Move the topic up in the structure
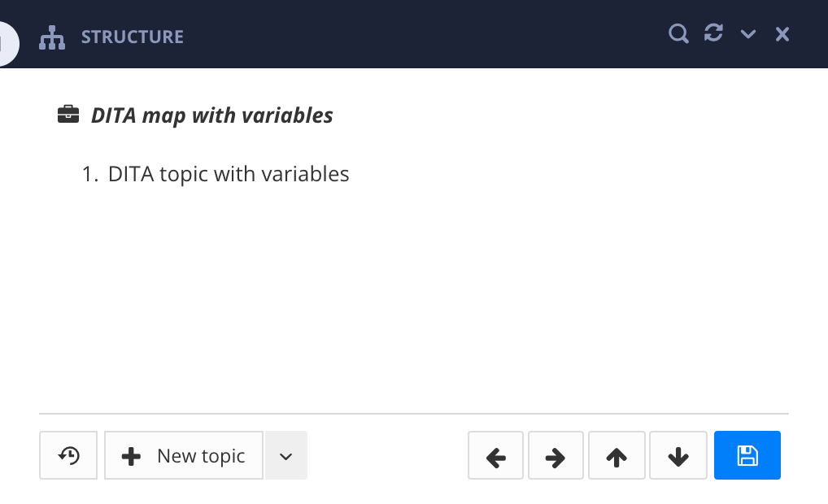Screen dimensions: 828x504 click(617, 455)
